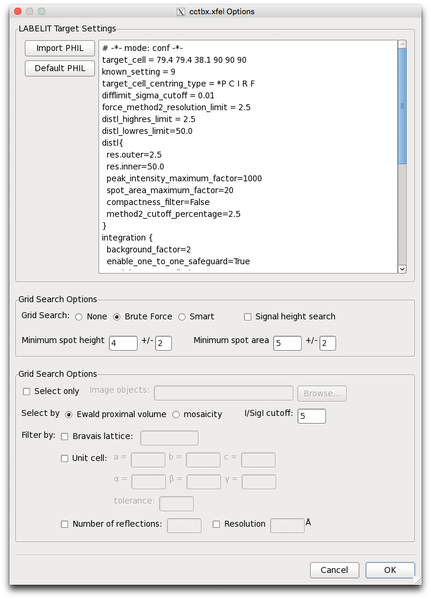Enable the Unit cell filter checkbox

coord(65,458)
